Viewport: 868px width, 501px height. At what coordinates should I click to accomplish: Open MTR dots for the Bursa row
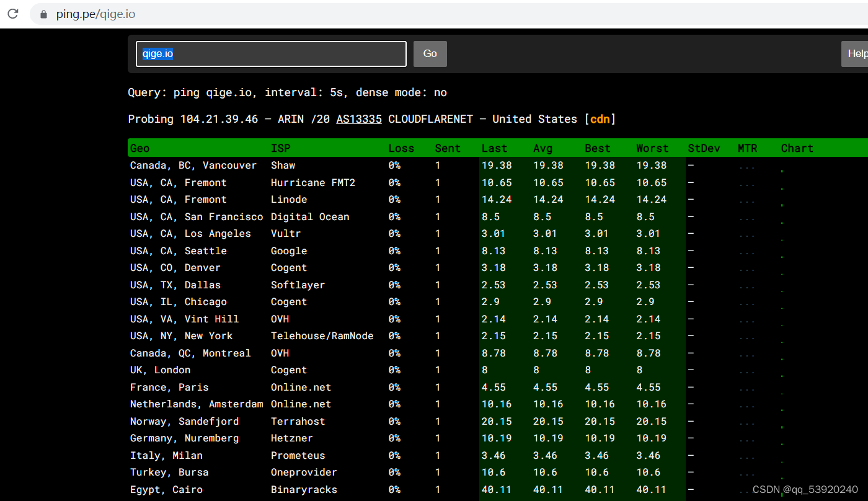click(747, 474)
